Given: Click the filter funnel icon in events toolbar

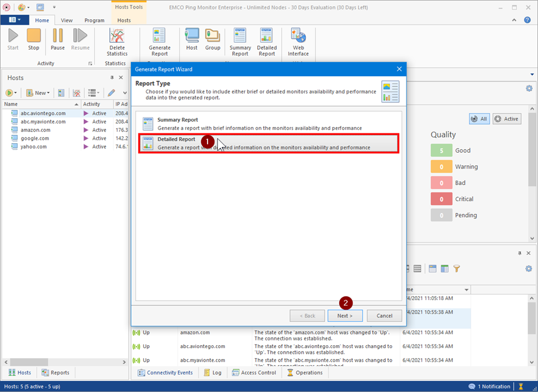Looking at the screenshot, I should pyautogui.click(x=456, y=269).
